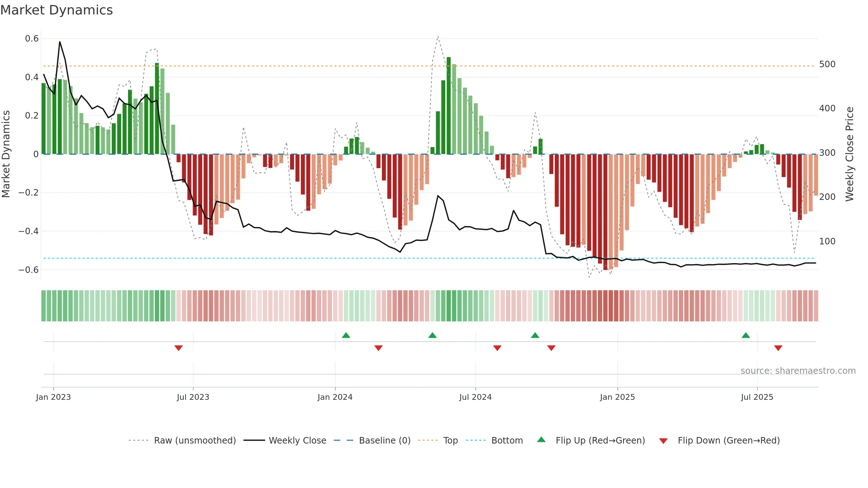Click the orange dotted Top threshold line

(430, 66)
